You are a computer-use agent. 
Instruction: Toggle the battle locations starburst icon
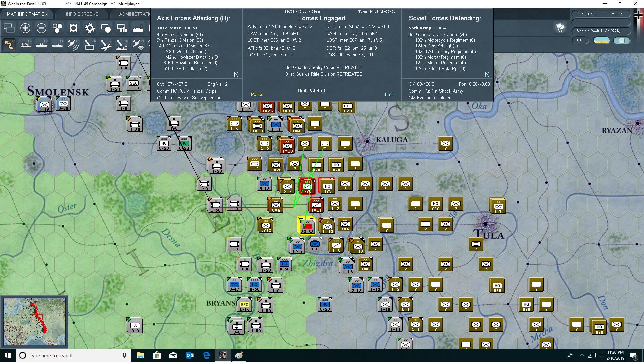[90, 28]
